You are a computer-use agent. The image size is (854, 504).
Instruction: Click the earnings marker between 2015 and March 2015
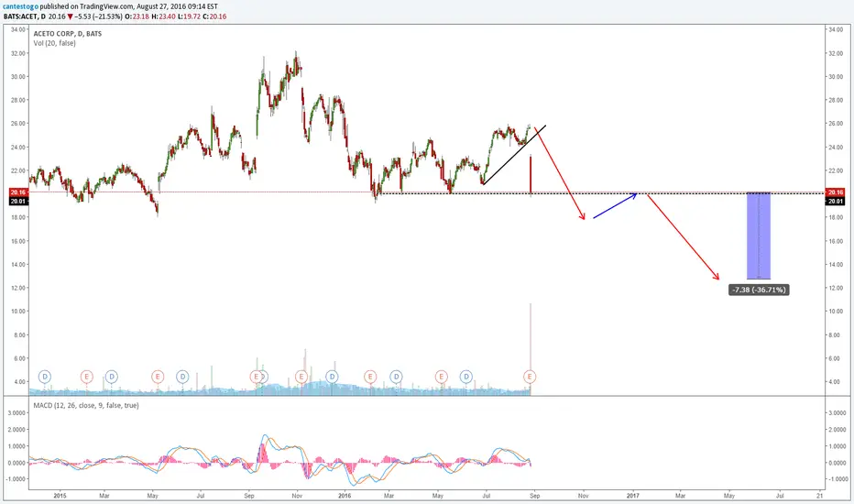click(86, 377)
